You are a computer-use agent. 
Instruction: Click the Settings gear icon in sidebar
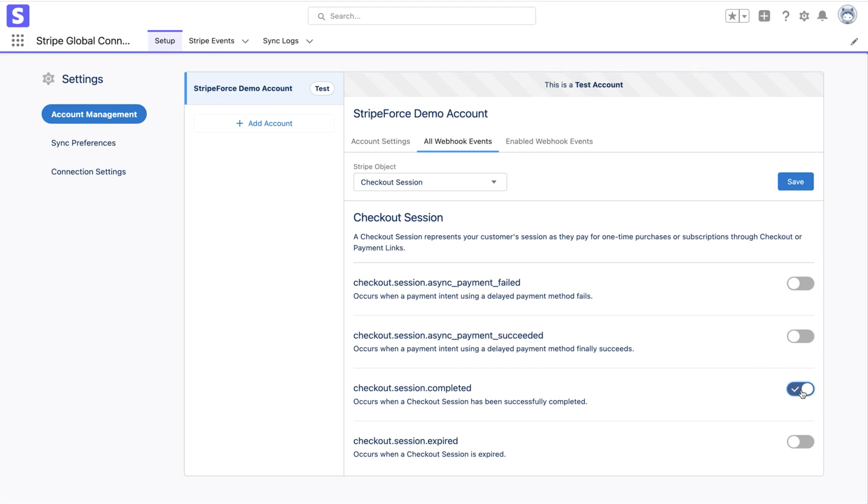pos(48,79)
